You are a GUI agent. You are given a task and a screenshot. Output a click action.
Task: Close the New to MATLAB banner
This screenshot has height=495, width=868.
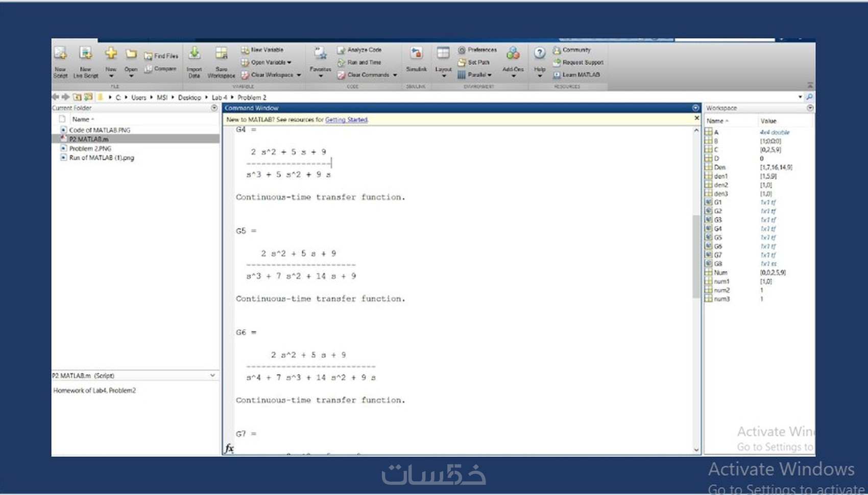pyautogui.click(x=696, y=118)
